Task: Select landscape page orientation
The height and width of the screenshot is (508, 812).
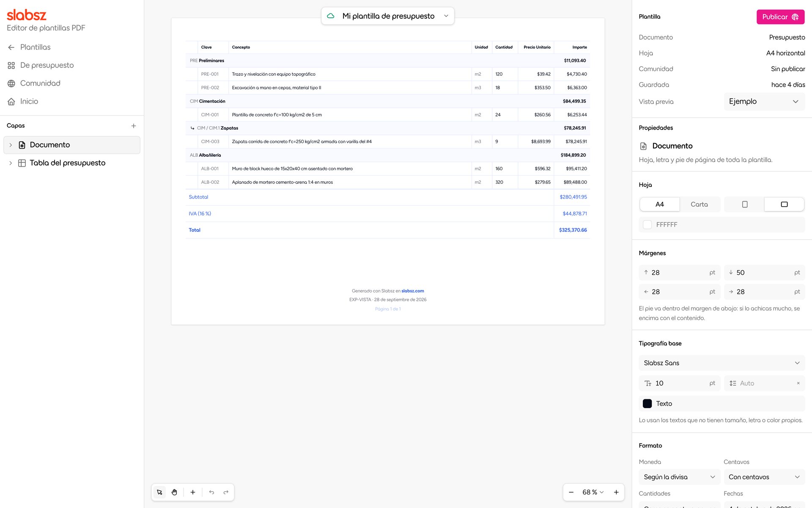Action: [x=784, y=204]
